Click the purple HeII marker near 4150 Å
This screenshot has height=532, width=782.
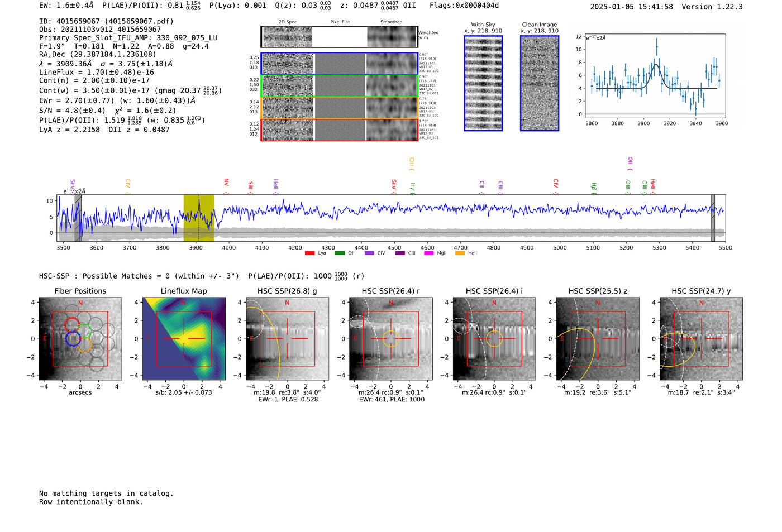click(276, 186)
